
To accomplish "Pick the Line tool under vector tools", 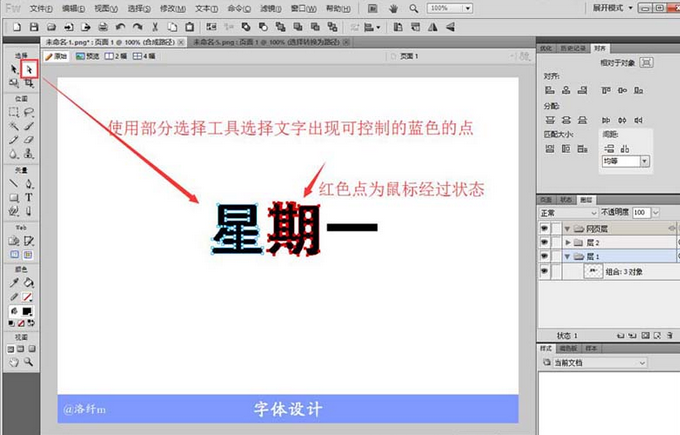I will 14,184.
